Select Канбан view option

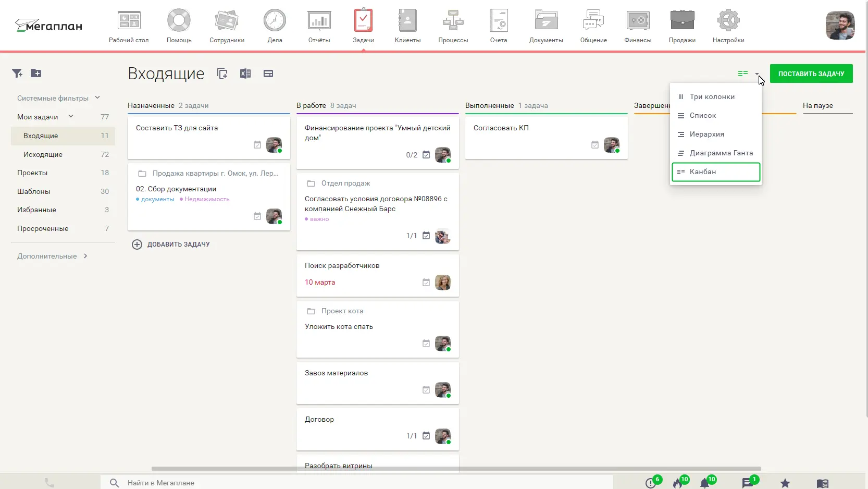[716, 172]
